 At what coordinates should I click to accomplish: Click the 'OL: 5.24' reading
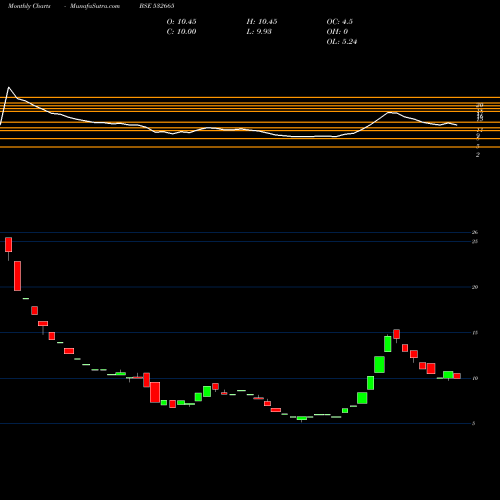(342, 42)
